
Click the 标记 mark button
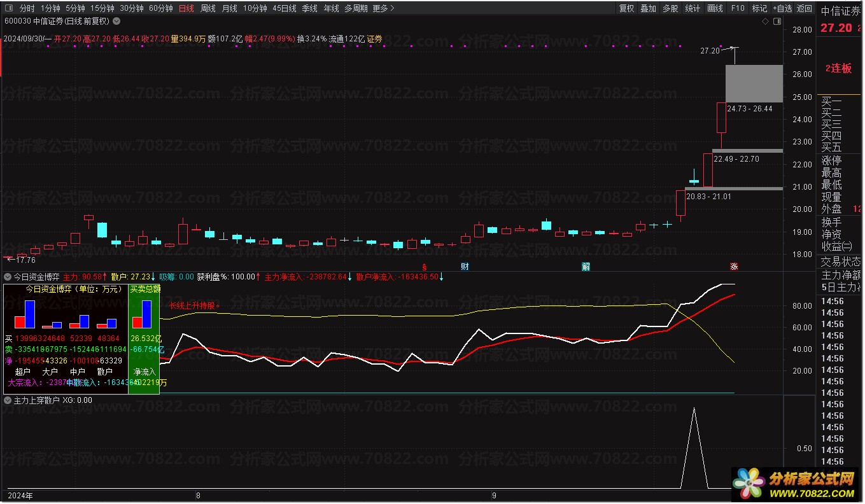(759, 8)
